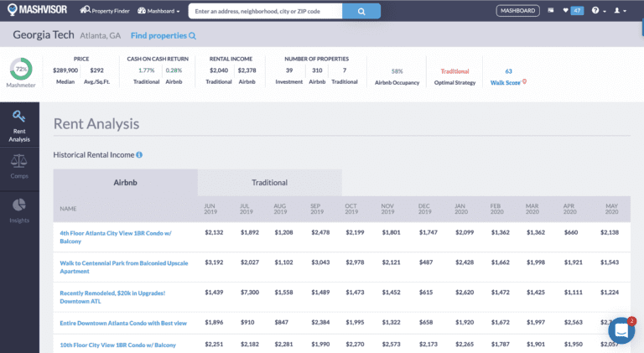This screenshot has height=353, width=644.
Task: Click the Historical Rental Income info icon
Action: [x=139, y=155]
